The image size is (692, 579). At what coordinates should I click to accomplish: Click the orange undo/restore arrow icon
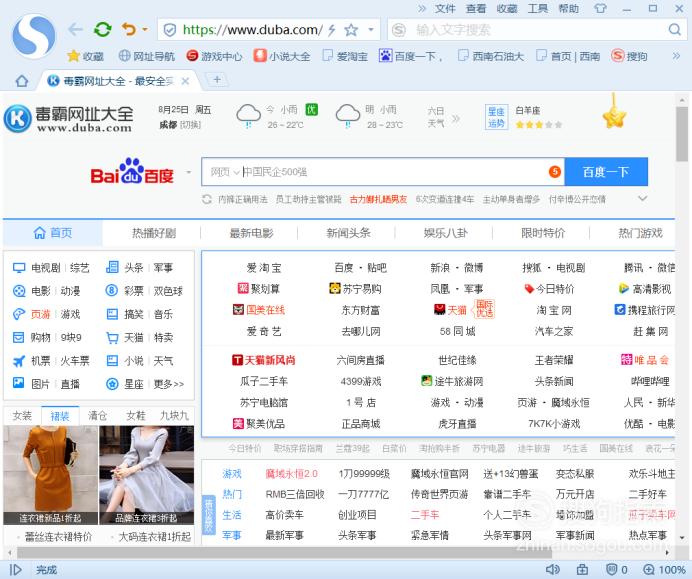pos(129,30)
